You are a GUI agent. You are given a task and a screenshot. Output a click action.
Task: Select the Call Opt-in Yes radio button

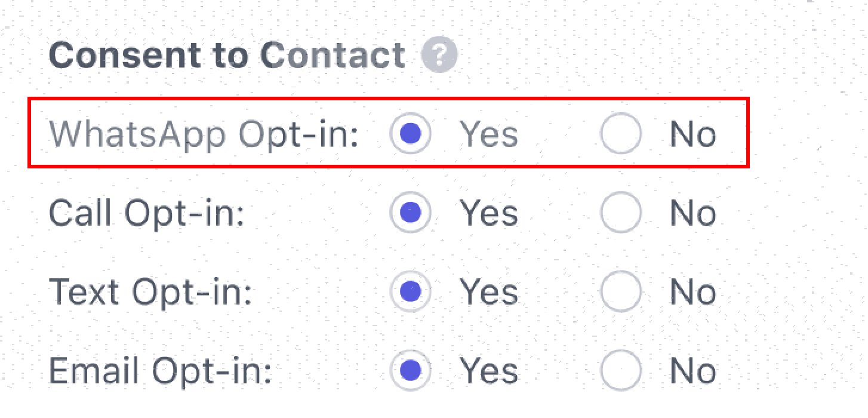(x=411, y=212)
